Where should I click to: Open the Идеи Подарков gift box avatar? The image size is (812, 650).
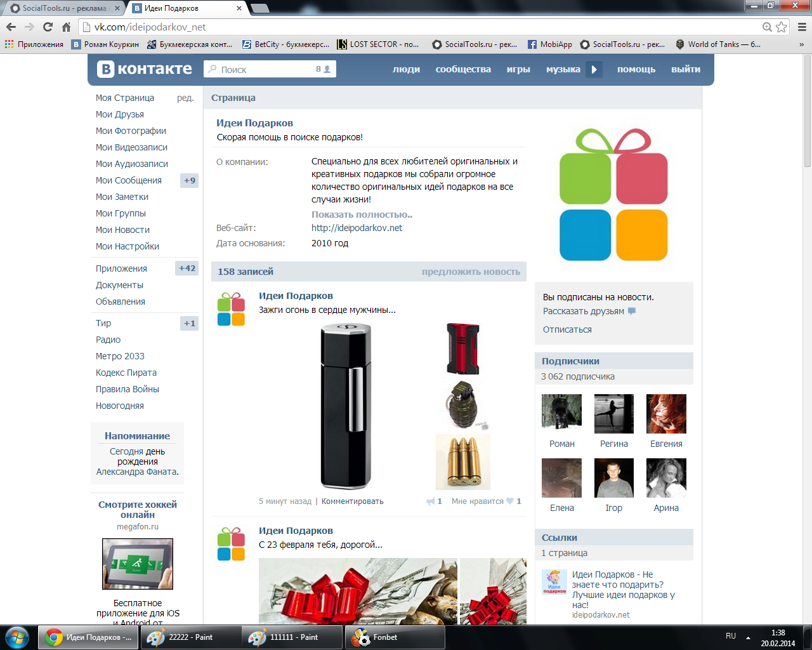pos(613,195)
